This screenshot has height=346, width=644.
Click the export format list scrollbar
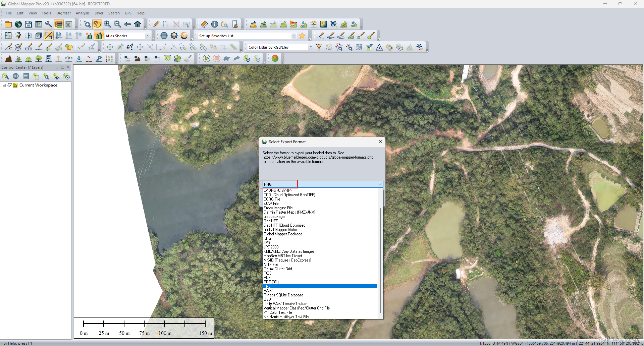[x=380, y=260]
